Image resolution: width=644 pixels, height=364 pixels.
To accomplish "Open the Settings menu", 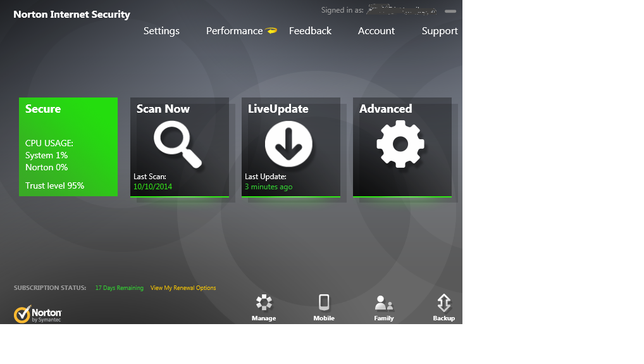I will (161, 31).
